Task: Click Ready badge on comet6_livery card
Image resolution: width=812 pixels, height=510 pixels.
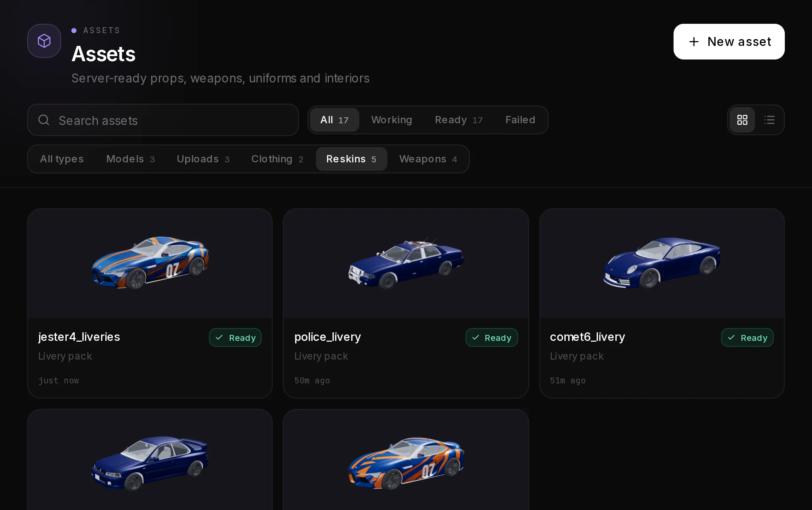Action: (x=747, y=337)
